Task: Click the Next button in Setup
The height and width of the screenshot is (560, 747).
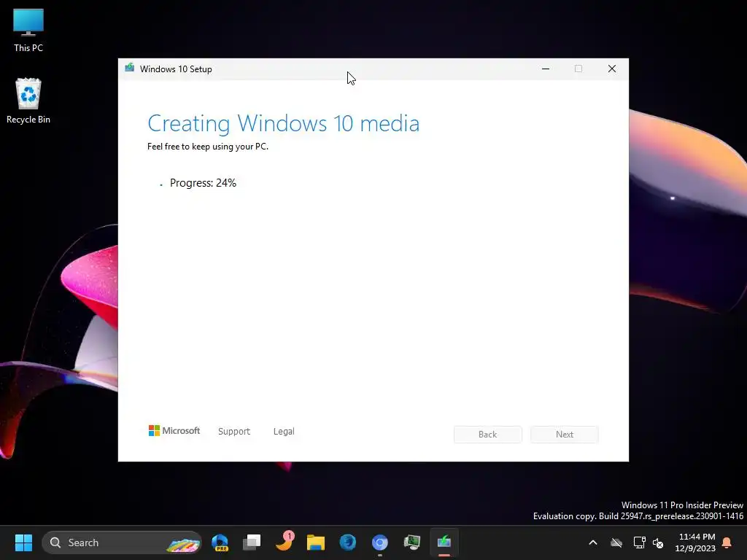Action: [565, 435]
